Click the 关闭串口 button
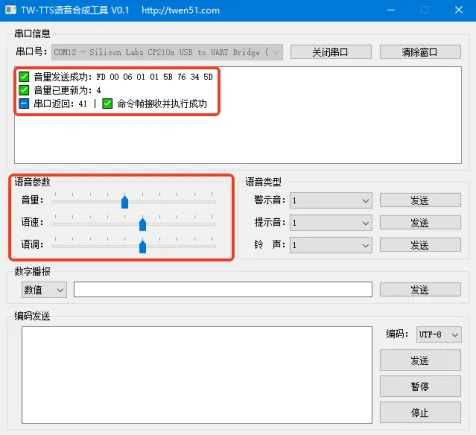This screenshot has height=435, width=476. coord(331,52)
